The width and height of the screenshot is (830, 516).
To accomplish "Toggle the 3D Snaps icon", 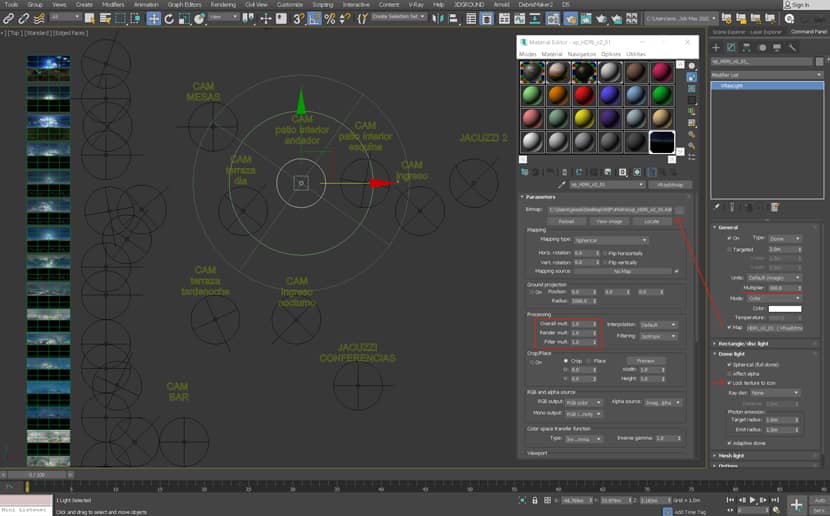I will click(x=299, y=19).
